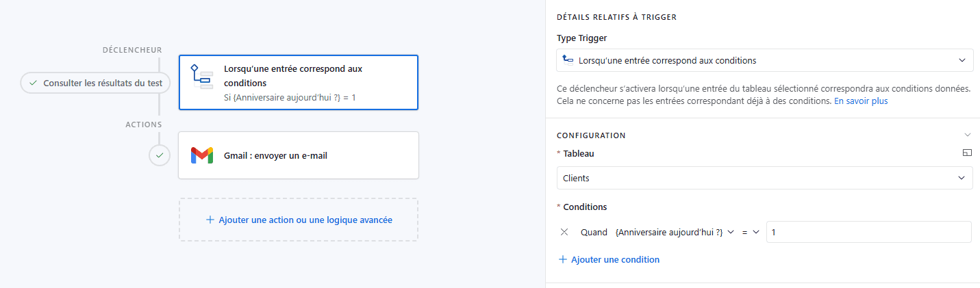
Task: Collapse the Configuration section
Action: point(967,135)
